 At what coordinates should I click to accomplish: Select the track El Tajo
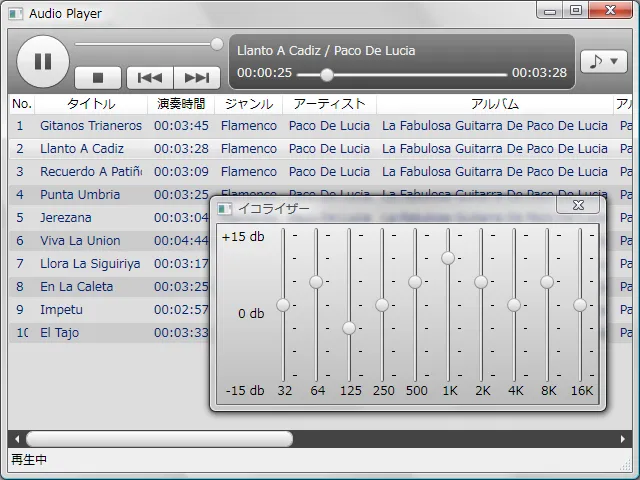point(60,333)
